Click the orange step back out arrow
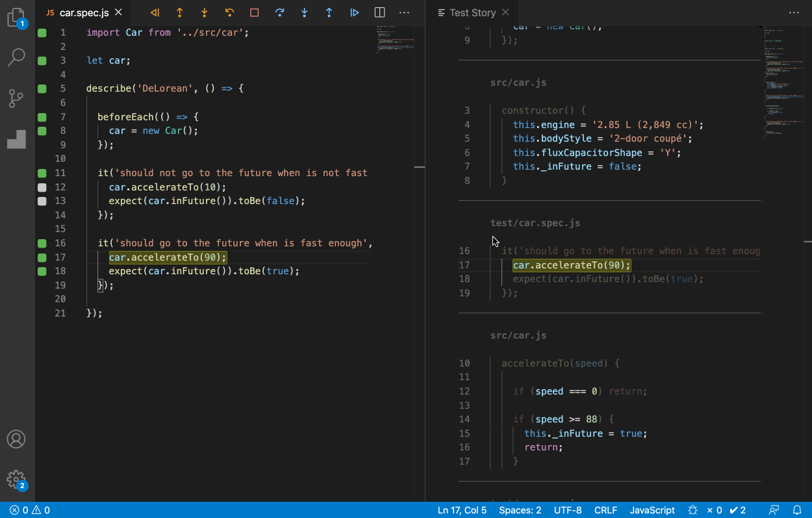The width and height of the screenshot is (812, 518). click(180, 12)
